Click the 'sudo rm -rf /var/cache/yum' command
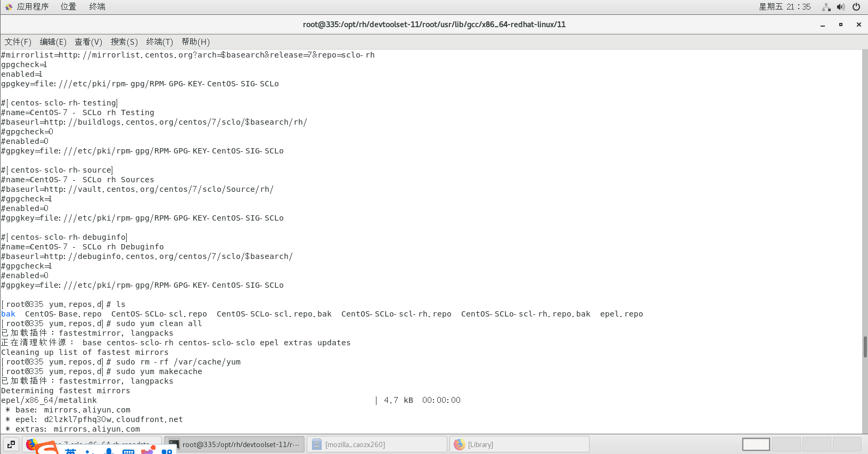Image resolution: width=868 pixels, height=454 pixels. pos(178,362)
